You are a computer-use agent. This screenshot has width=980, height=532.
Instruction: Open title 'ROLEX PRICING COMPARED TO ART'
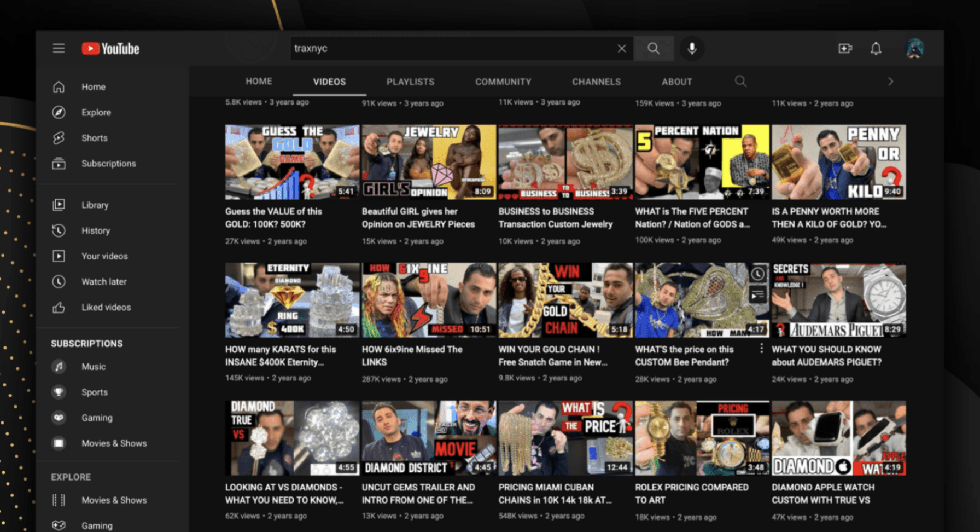click(x=691, y=494)
